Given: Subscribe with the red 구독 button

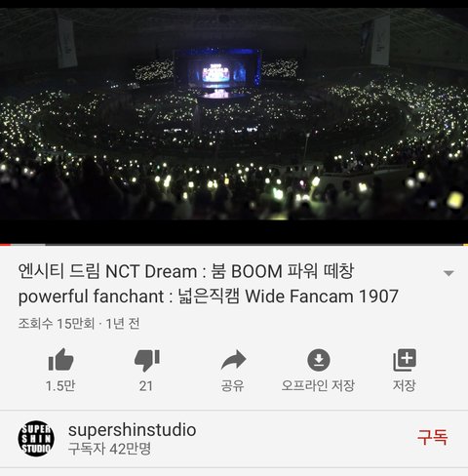Looking at the screenshot, I should tap(432, 437).
